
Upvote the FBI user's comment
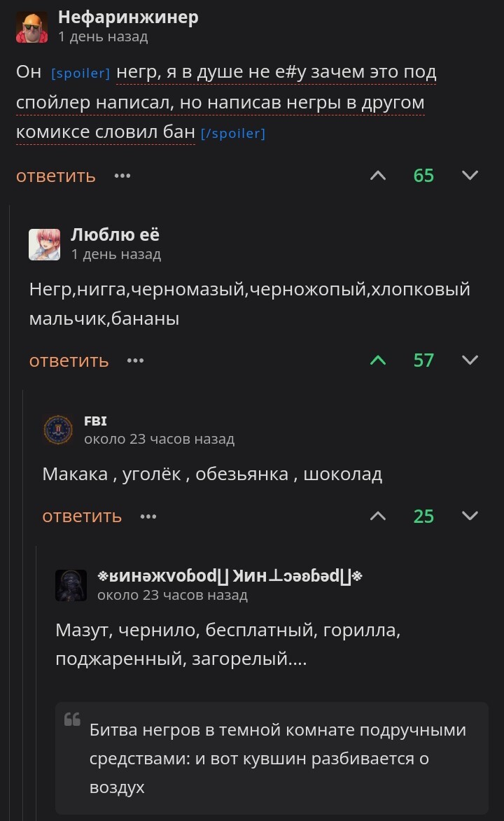click(378, 516)
